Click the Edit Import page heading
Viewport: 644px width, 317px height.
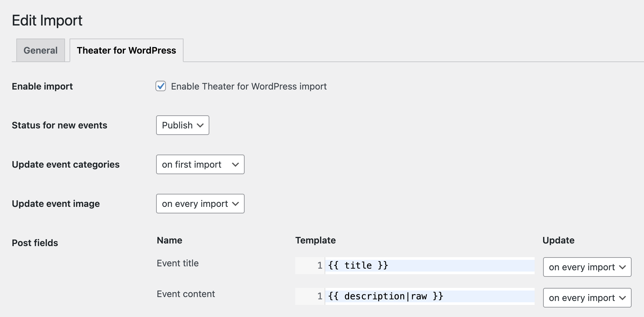(x=47, y=21)
